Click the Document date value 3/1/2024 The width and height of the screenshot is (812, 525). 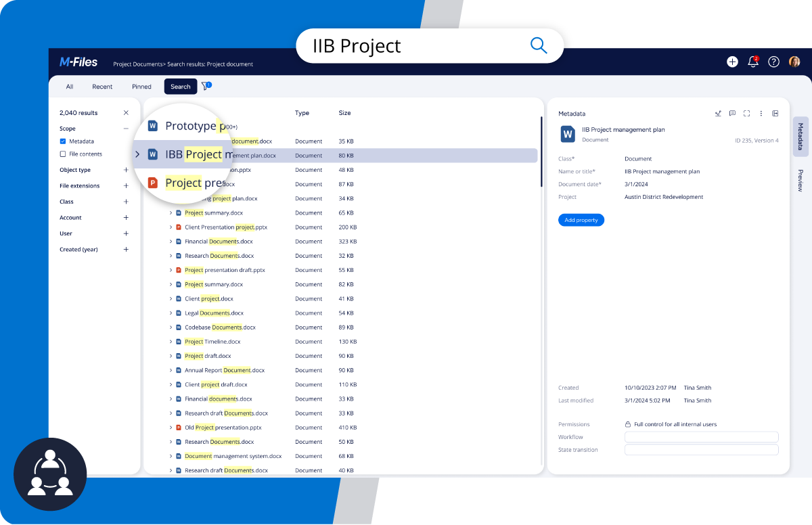tap(636, 184)
